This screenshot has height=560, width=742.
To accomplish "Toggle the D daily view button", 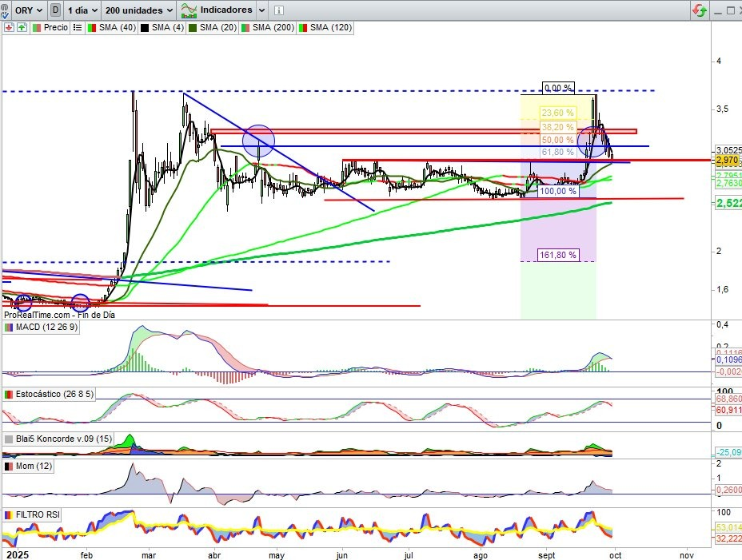I will (55, 10).
